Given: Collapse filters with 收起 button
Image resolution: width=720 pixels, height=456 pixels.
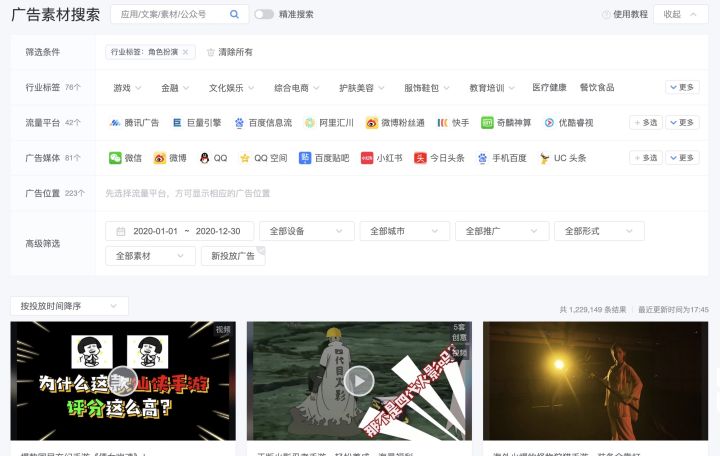Looking at the screenshot, I should (680, 15).
